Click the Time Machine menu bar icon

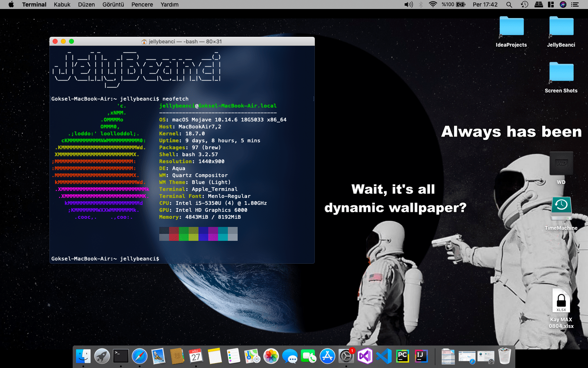pyautogui.click(x=524, y=4)
